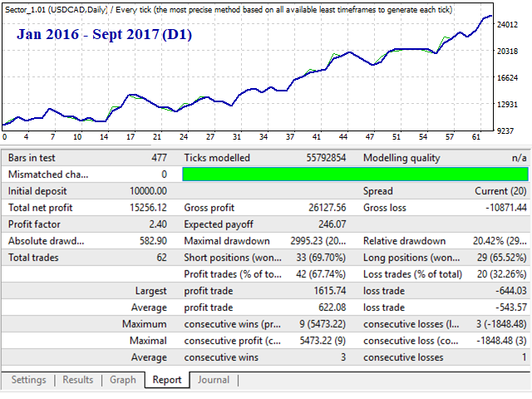532x399 pixels.
Task: Select the Gross profit value 26127.56
Action: click(x=327, y=208)
